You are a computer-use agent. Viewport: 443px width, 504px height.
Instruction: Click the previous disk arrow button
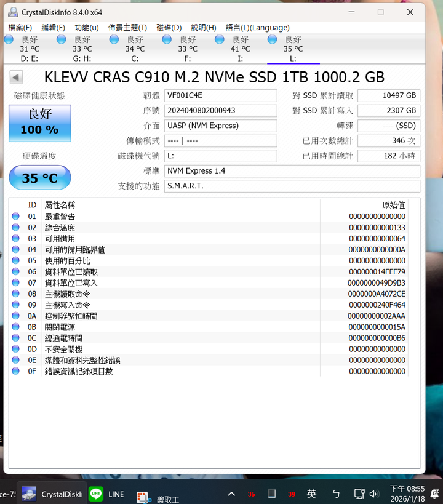coord(17,78)
